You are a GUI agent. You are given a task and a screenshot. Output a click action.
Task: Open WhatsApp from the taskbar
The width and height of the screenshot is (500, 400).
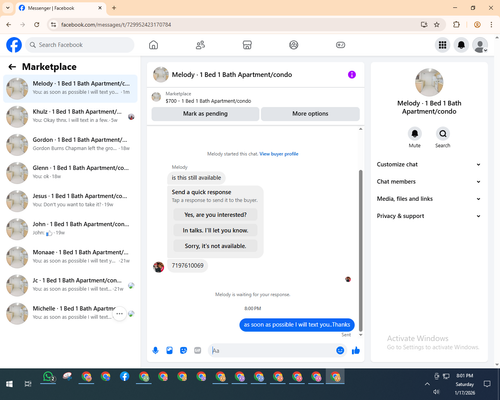point(48,377)
